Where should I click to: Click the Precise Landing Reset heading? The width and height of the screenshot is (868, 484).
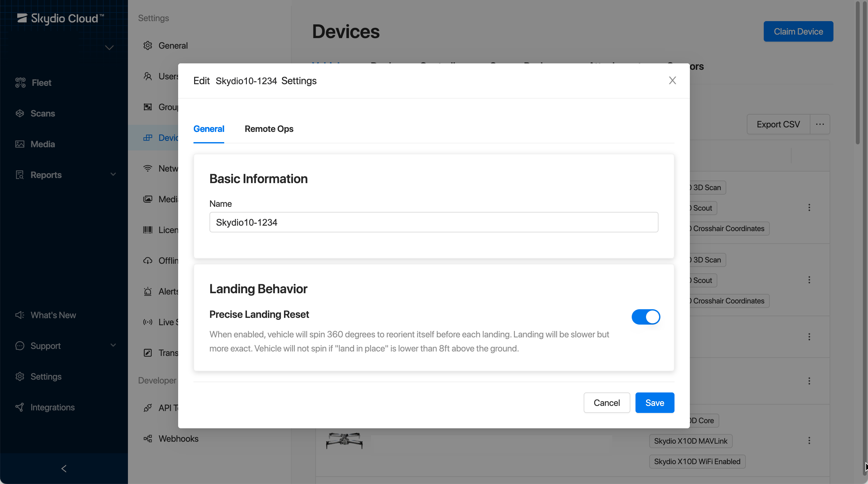point(259,314)
